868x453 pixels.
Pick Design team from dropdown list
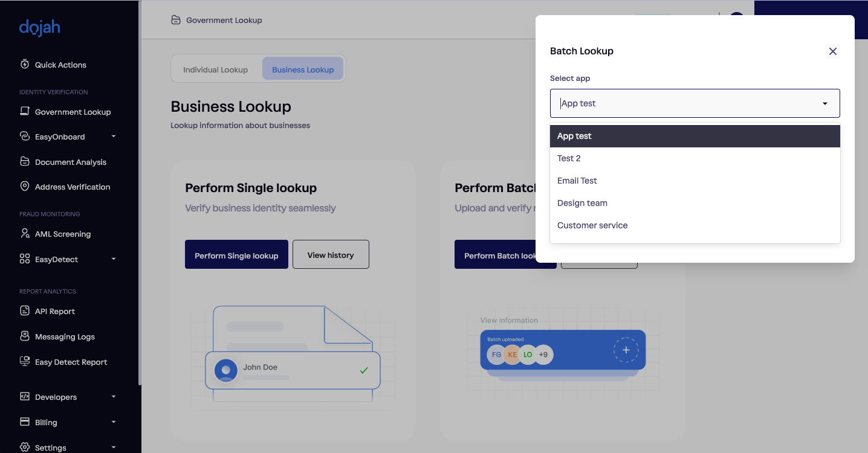point(582,203)
